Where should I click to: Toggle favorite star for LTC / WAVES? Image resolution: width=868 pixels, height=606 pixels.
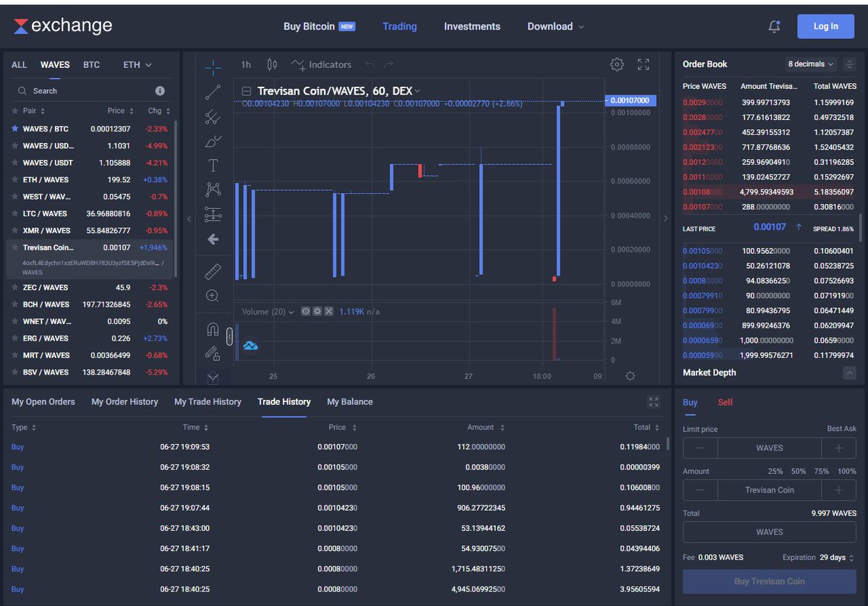coord(15,213)
